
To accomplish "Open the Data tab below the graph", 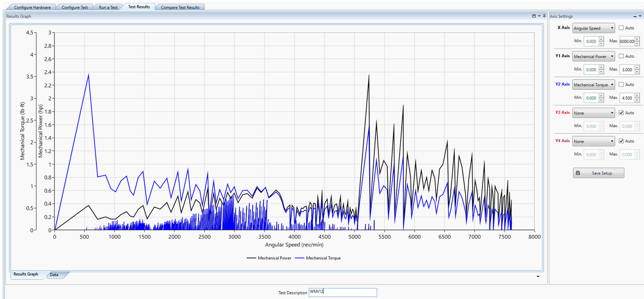I will (x=54, y=275).
